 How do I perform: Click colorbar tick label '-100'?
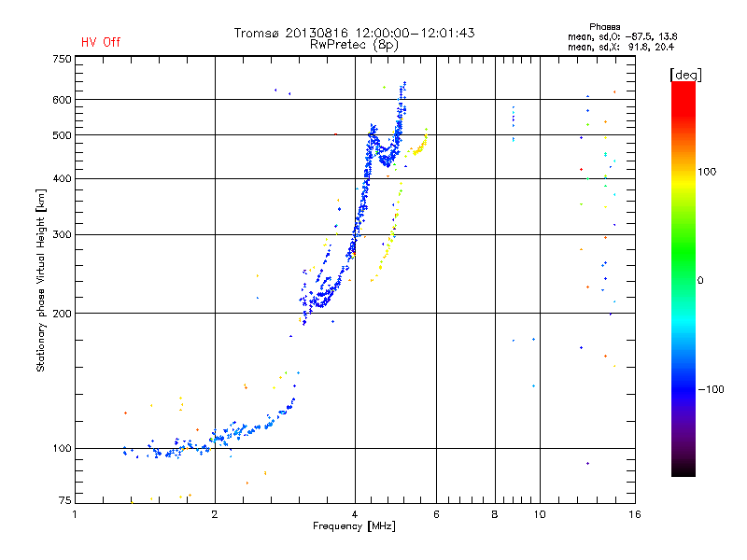coord(711,389)
